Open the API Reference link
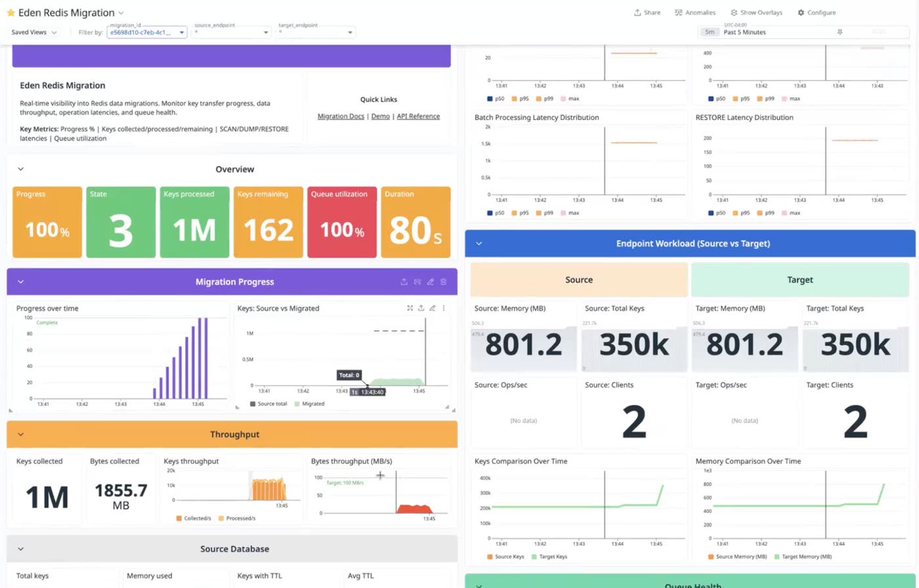919x588 pixels. (418, 116)
